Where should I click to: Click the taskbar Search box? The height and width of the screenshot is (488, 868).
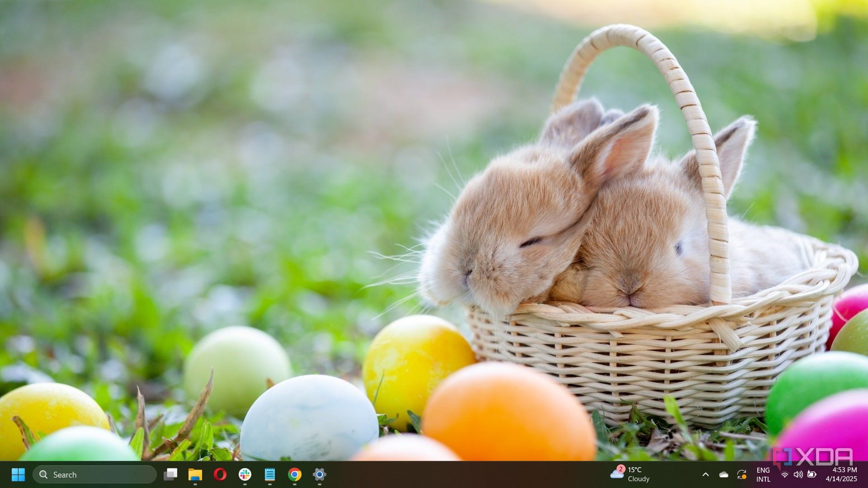tap(94, 474)
